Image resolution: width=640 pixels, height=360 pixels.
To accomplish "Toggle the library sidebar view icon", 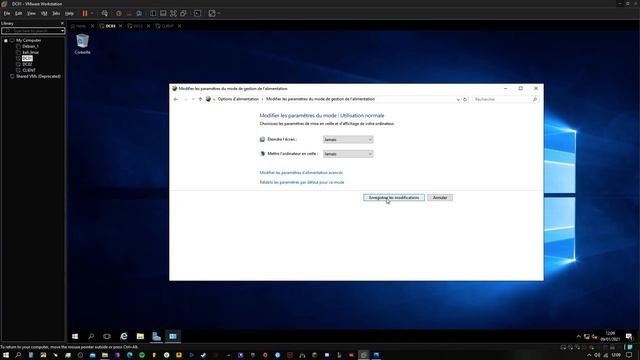I will [153, 13].
